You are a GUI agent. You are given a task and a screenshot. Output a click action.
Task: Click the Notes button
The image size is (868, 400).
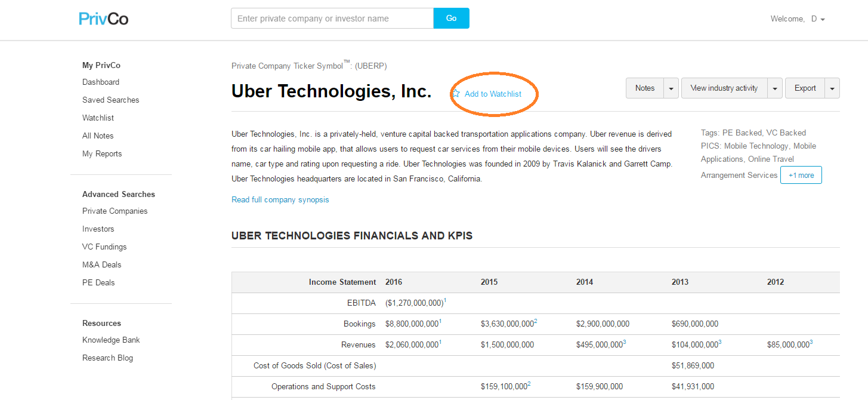tap(645, 88)
